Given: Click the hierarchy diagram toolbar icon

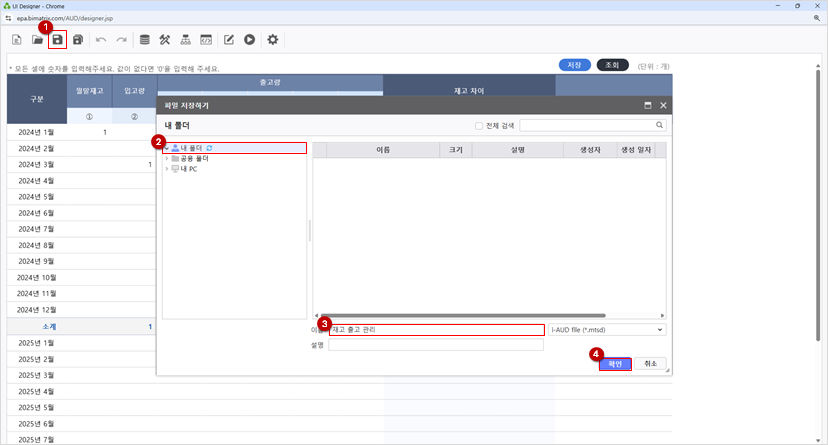Looking at the screenshot, I should coord(186,40).
